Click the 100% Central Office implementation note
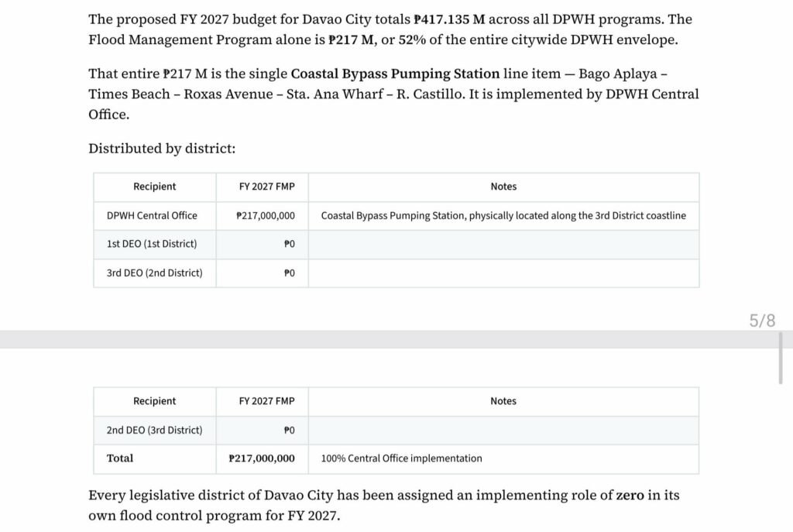 coord(402,458)
